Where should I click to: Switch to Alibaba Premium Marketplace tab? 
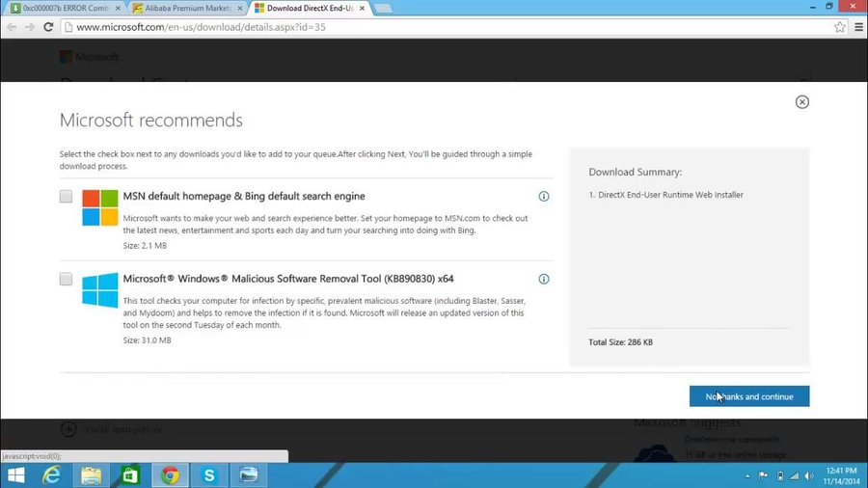coord(186,9)
